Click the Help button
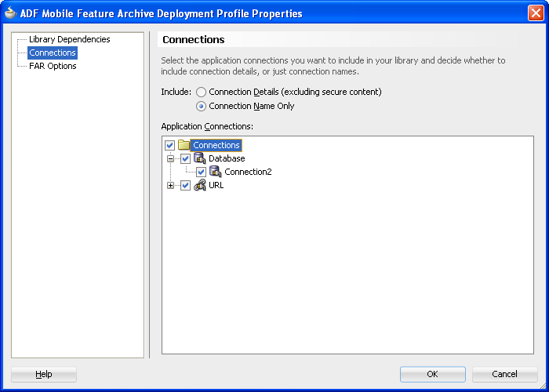The image size is (549, 392). pyautogui.click(x=44, y=374)
